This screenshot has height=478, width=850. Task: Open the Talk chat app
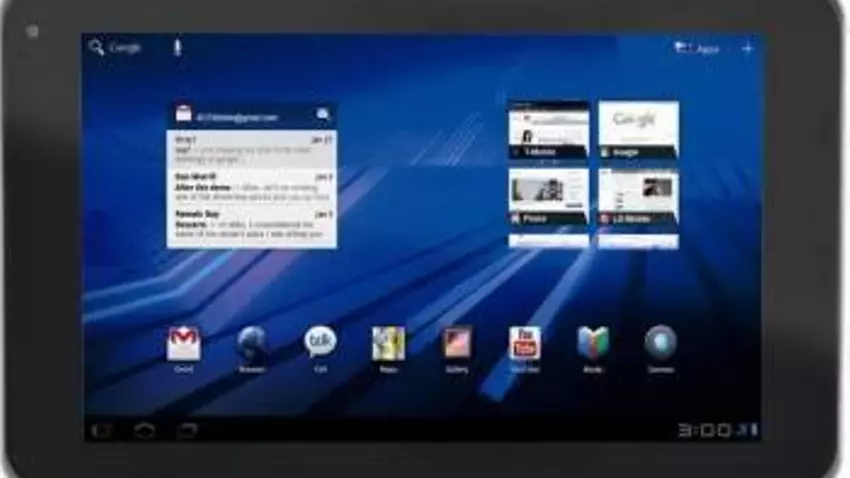tap(320, 343)
